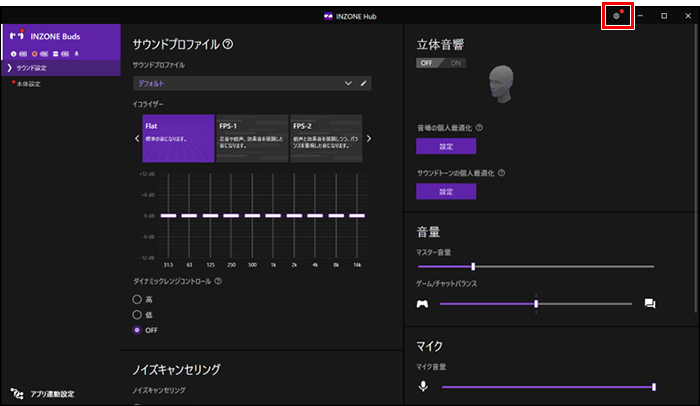Click the microphone status icon in the device card

point(76,54)
